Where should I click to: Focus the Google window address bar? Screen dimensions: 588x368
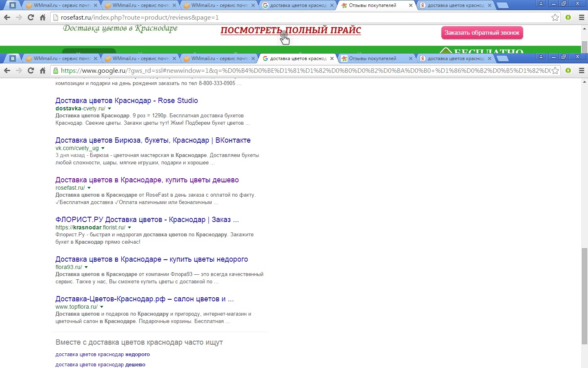(x=304, y=71)
